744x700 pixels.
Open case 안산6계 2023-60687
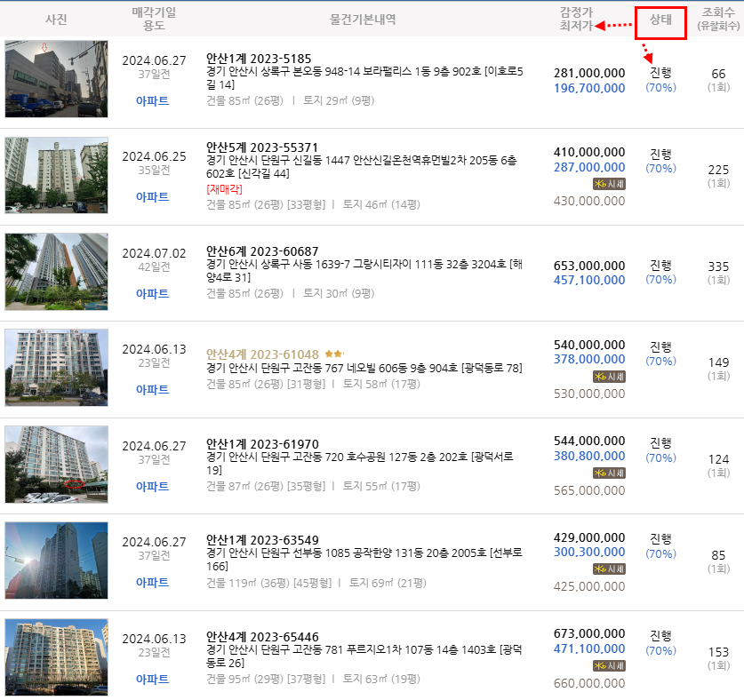tap(262, 251)
